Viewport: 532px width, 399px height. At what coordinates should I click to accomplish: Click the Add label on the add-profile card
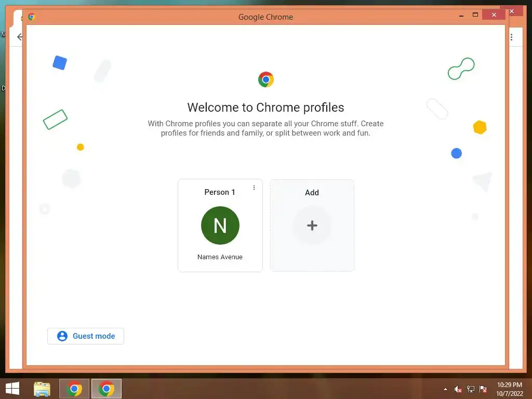(x=312, y=192)
